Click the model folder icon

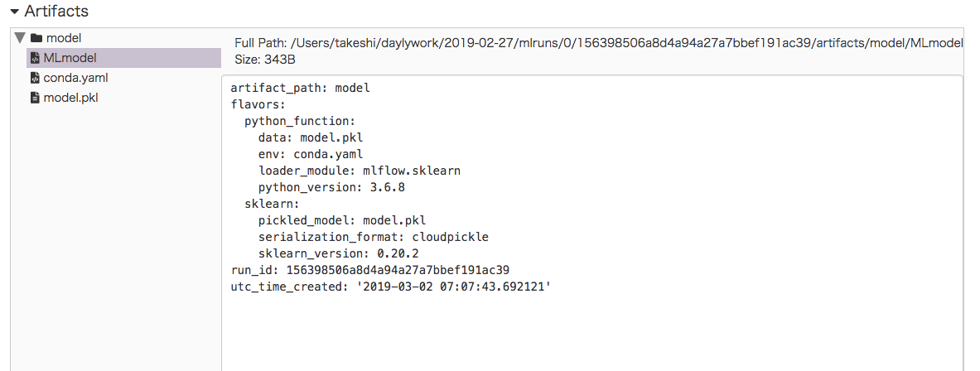tap(36, 38)
